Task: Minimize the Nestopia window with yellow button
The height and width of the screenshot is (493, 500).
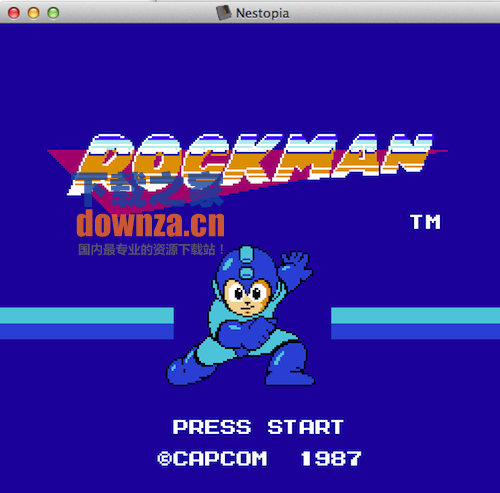Action: 34,13
